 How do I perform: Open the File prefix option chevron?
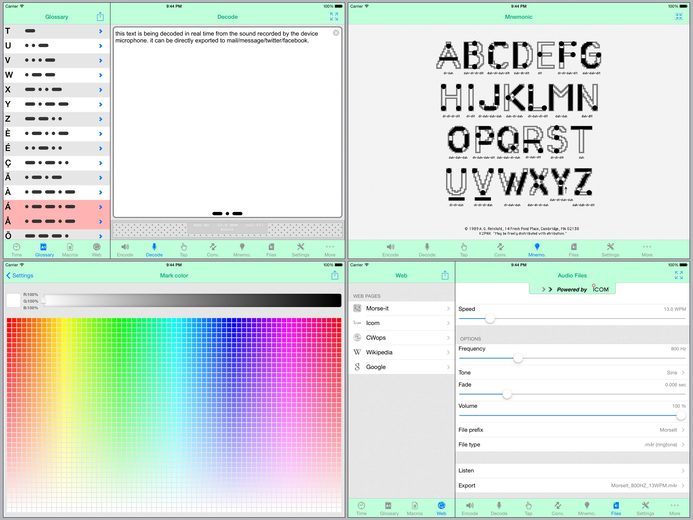click(683, 429)
